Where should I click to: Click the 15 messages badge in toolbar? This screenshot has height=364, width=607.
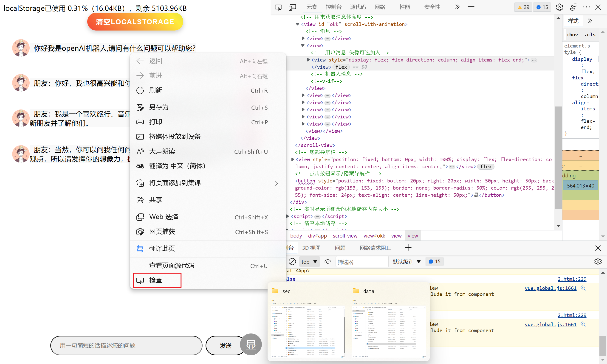pos(542,7)
